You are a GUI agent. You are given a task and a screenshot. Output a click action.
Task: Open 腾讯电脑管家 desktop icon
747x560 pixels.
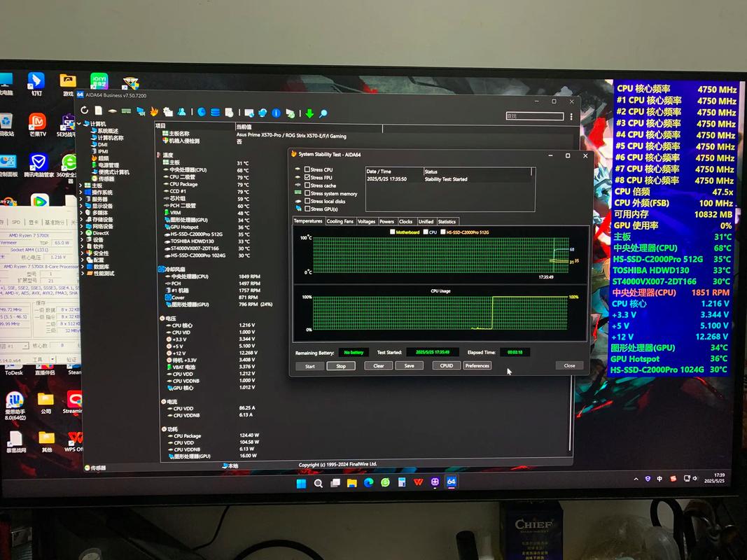click(x=38, y=166)
